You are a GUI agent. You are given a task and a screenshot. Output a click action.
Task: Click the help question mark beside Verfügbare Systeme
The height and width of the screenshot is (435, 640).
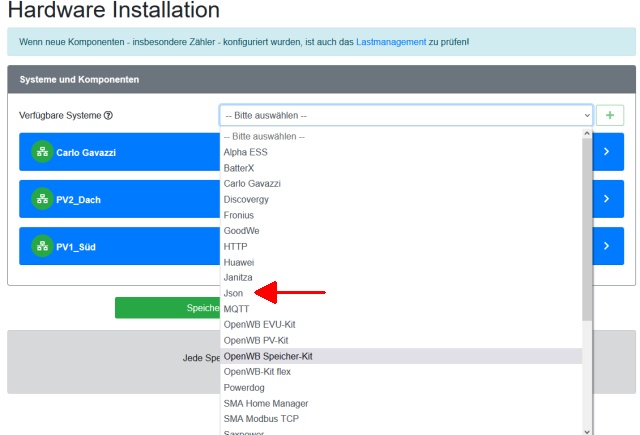[x=108, y=115]
